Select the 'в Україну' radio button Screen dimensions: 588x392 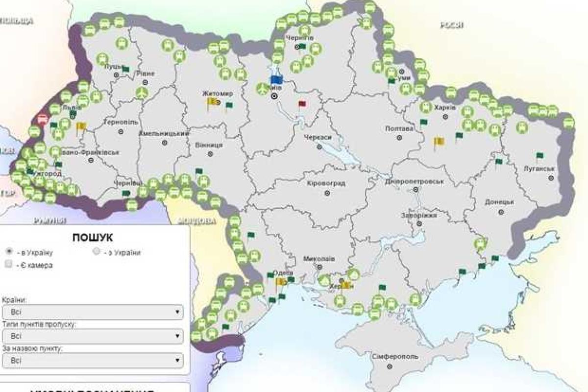click(x=8, y=251)
